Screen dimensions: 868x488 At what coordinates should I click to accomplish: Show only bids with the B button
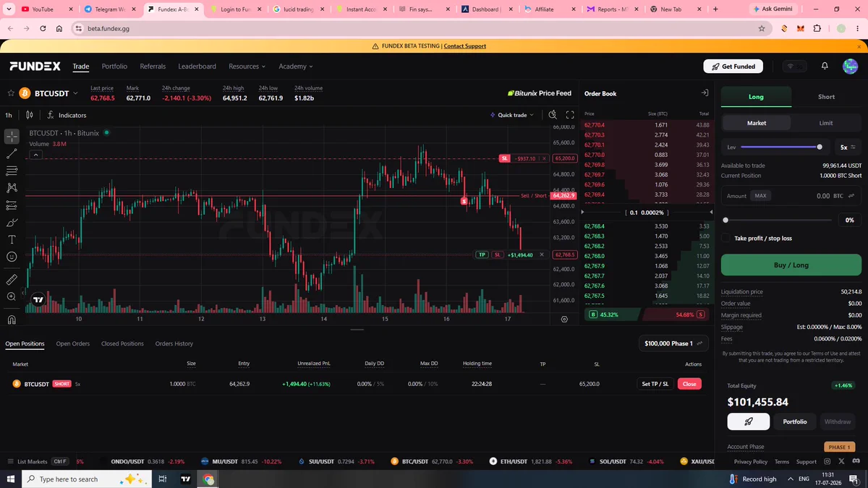[x=593, y=314]
